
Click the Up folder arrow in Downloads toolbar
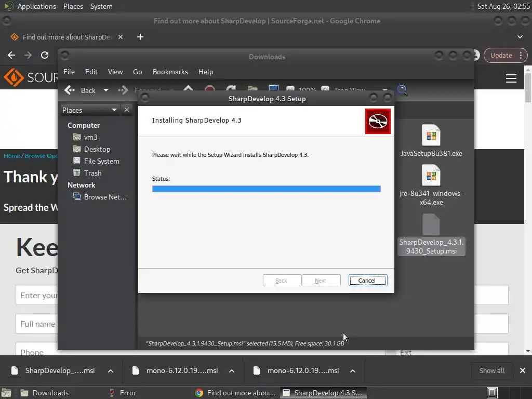pos(188,88)
